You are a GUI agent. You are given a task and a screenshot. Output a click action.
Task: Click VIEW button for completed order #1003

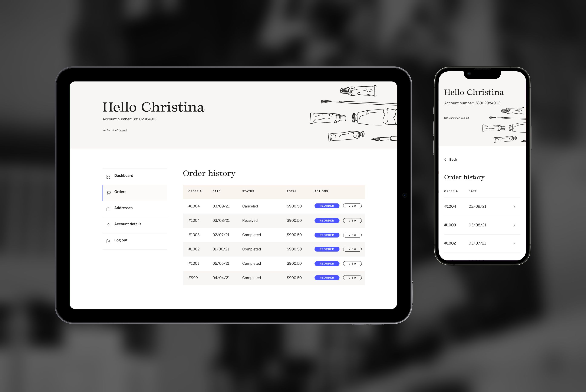pos(352,235)
